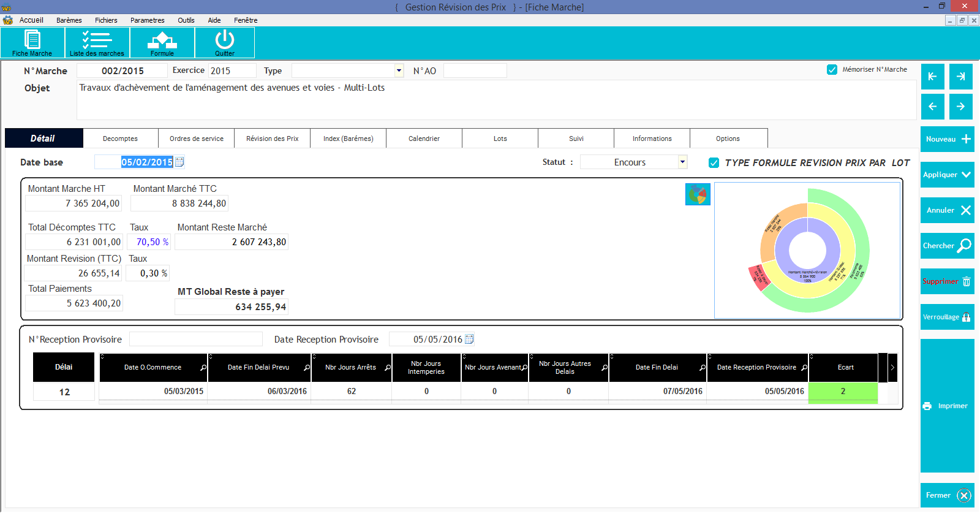
Task: Click the Nouveau button
Action: tap(947, 139)
